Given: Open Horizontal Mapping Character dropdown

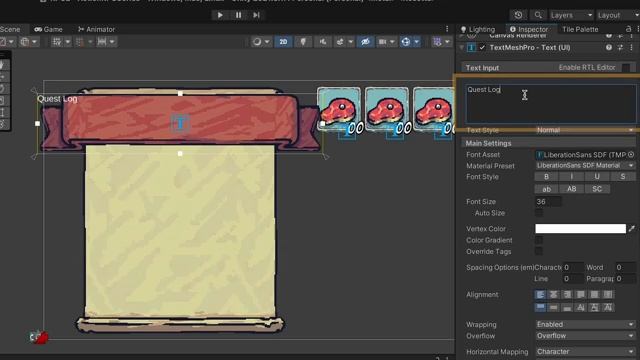Looking at the screenshot, I should [585, 351].
